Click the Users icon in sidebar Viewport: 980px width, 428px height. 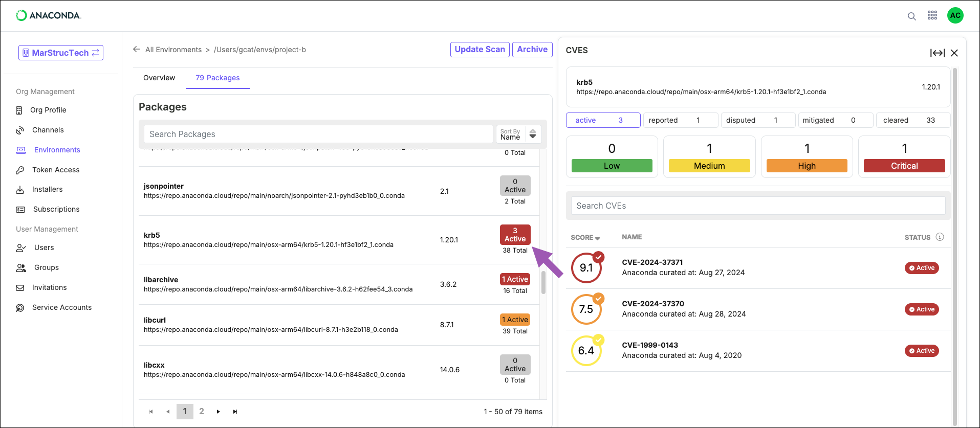point(20,248)
